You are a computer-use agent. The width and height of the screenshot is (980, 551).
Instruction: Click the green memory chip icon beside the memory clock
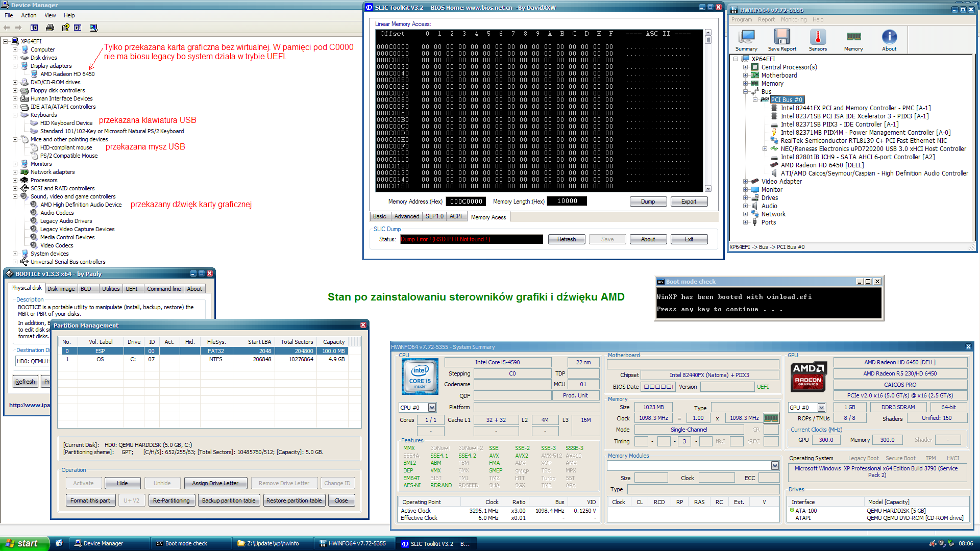tap(771, 418)
